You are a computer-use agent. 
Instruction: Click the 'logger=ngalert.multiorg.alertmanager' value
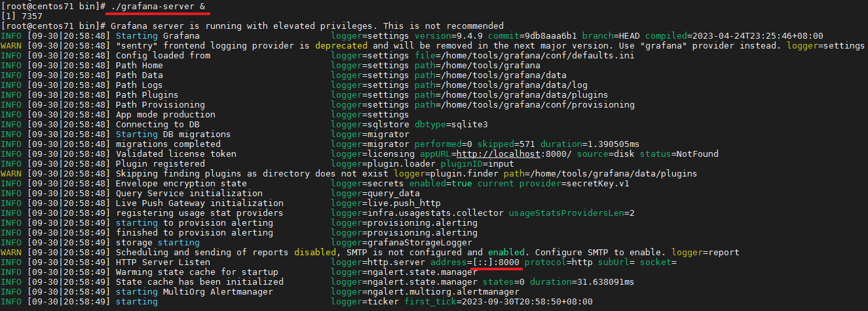pyautogui.click(x=425, y=292)
